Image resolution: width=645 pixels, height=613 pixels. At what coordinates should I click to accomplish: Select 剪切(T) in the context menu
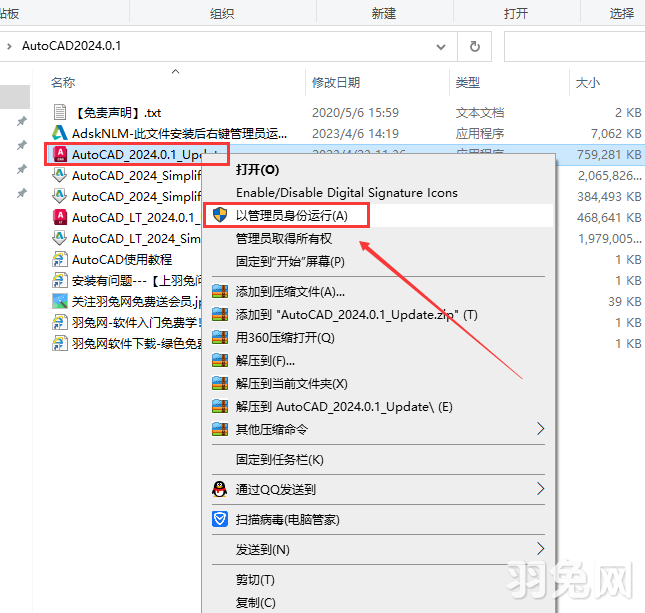pos(255,580)
